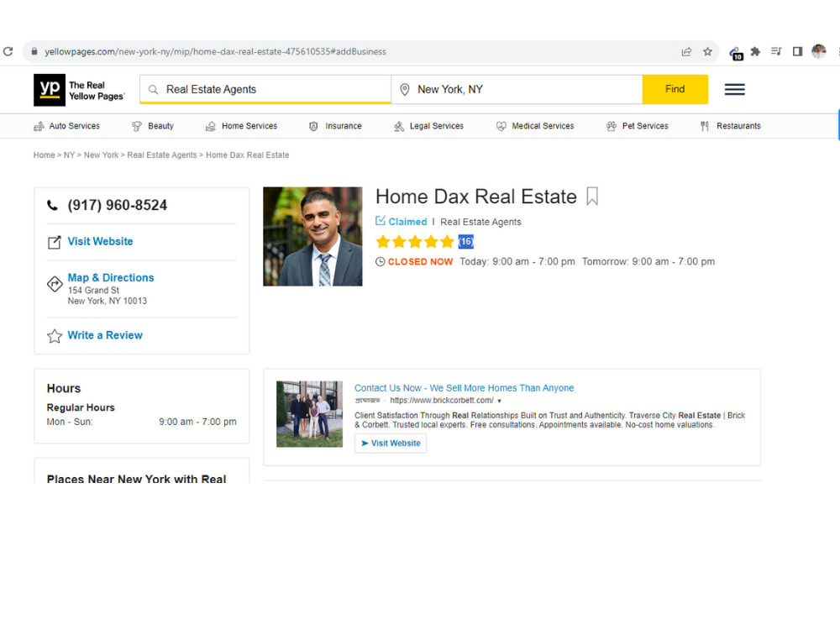This screenshot has height=630, width=840.
Task: Go to New York in the breadcrumb
Action: [102, 155]
